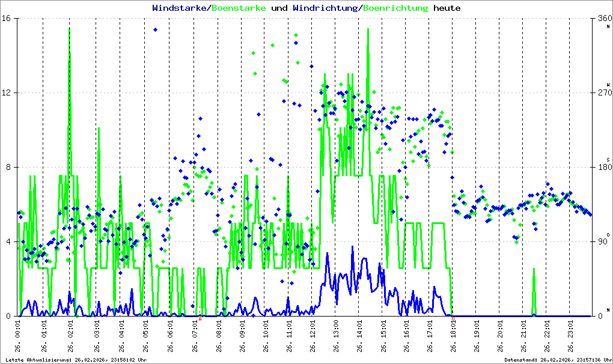Click the time label 26. 10:01
613x364 pixels.
[266, 336]
